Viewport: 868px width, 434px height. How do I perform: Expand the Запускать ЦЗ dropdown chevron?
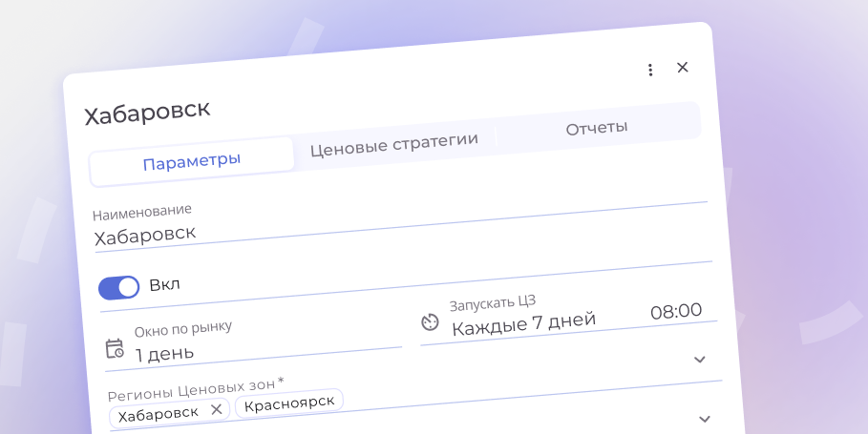(699, 360)
